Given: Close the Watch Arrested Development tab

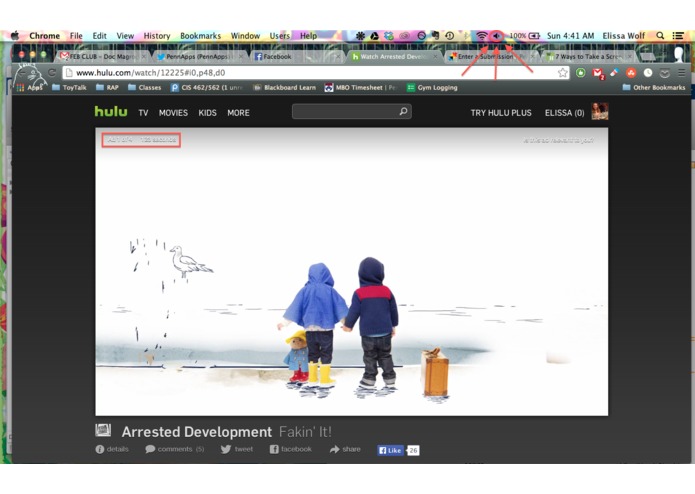Looking at the screenshot, I should pyautogui.click(x=435, y=57).
